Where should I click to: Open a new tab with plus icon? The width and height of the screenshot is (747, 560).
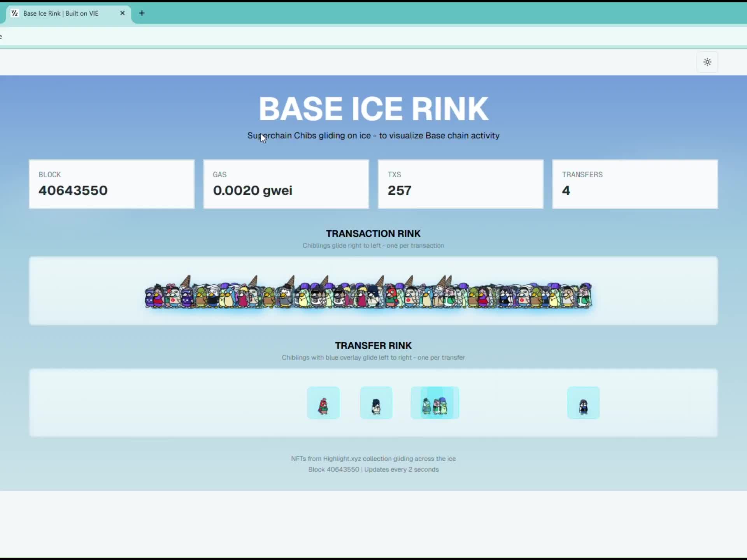pos(142,13)
